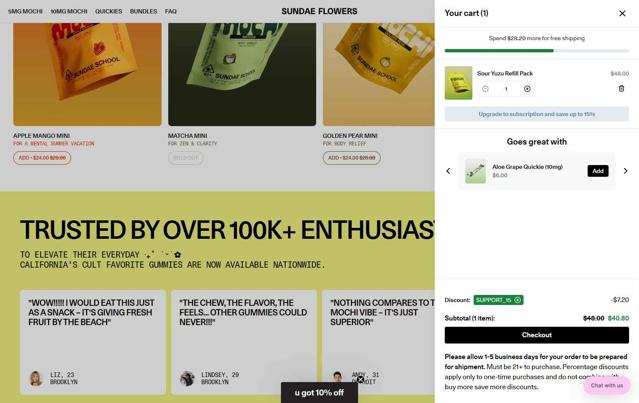
Task: Dismiss the 10% off popup
Action: tap(360, 379)
